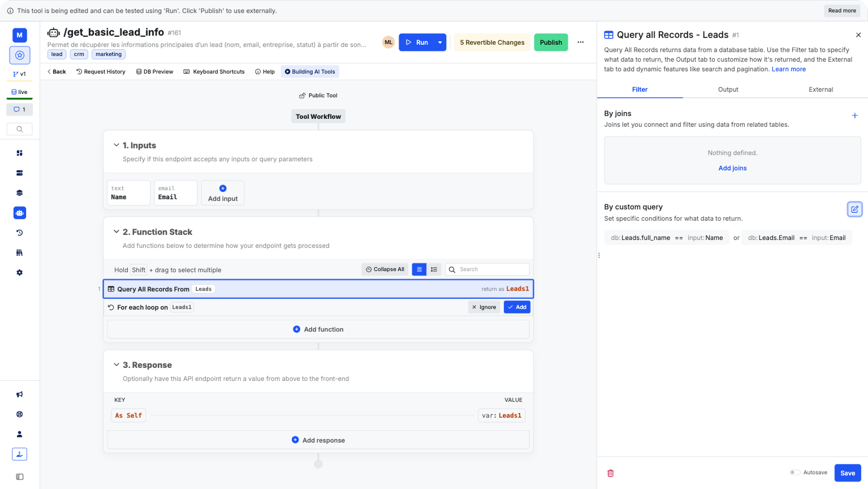Screen dimensions: 868x489
Task: Click the marketing tag
Action: point(109,54)
